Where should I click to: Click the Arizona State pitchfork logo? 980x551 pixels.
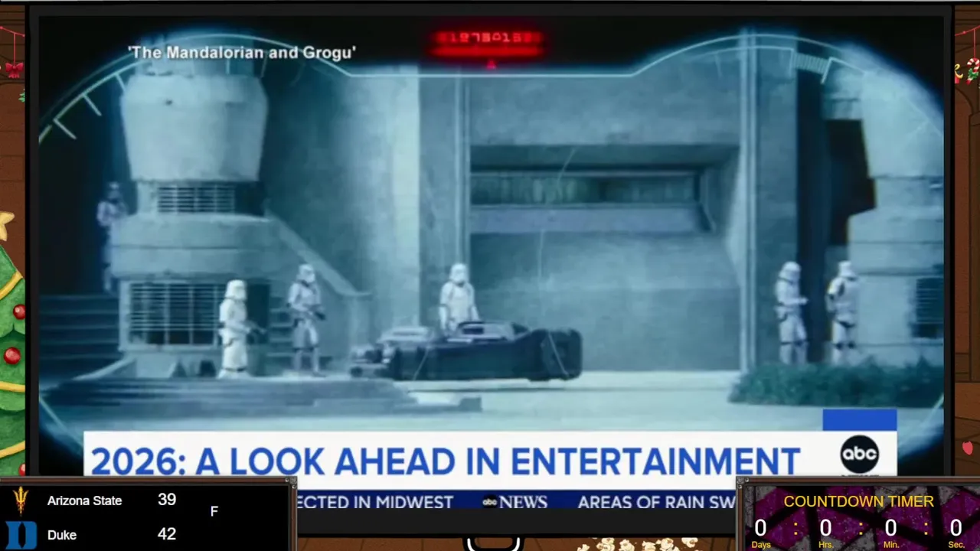point(20,501)
